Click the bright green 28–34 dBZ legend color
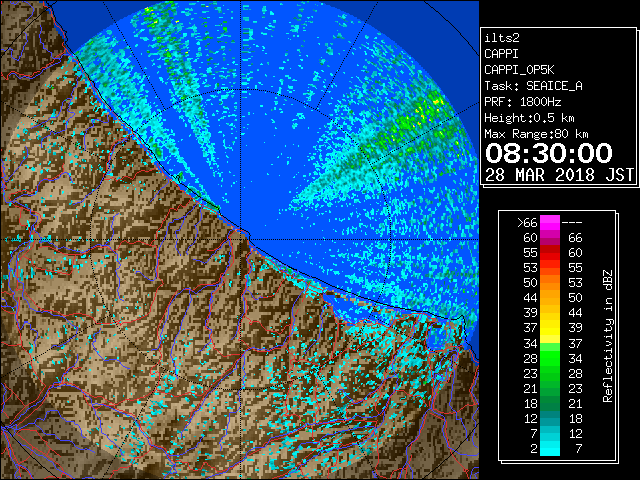Image resolution: width=640 pixels, height=480 pixels. (x=550, y=358)
